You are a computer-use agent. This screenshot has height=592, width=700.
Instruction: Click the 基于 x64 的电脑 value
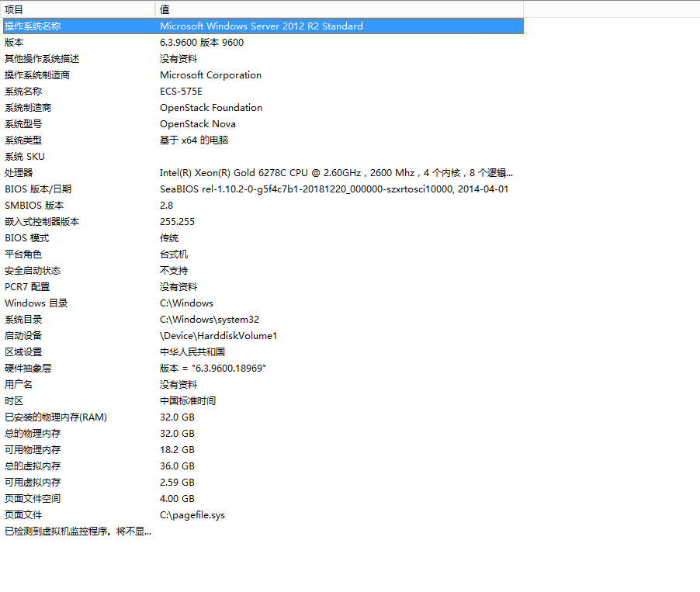click(194, 140)
